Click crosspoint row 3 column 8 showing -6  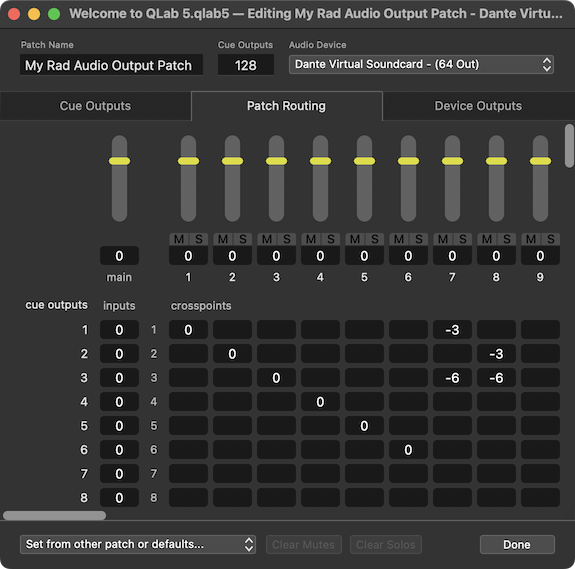click(497, 378)
